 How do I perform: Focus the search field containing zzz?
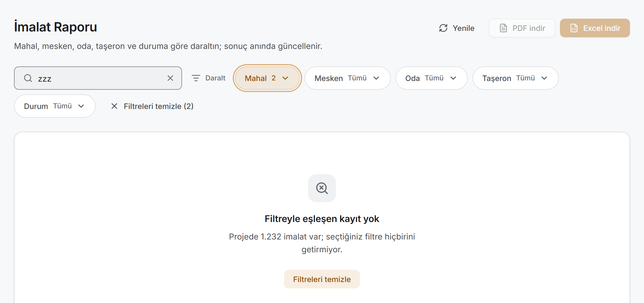pyautogui.click(x=98, y=78)
